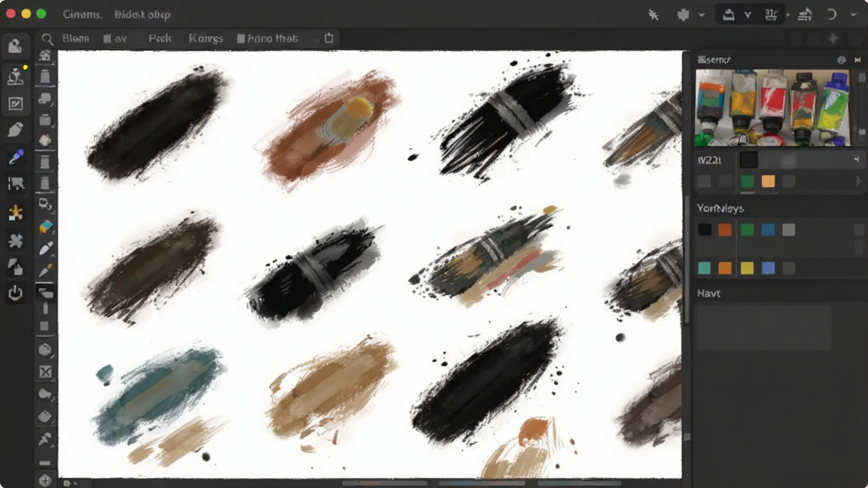Open the yellow star sidebar icon
The image size is (868, 488).
coord(15,213)
